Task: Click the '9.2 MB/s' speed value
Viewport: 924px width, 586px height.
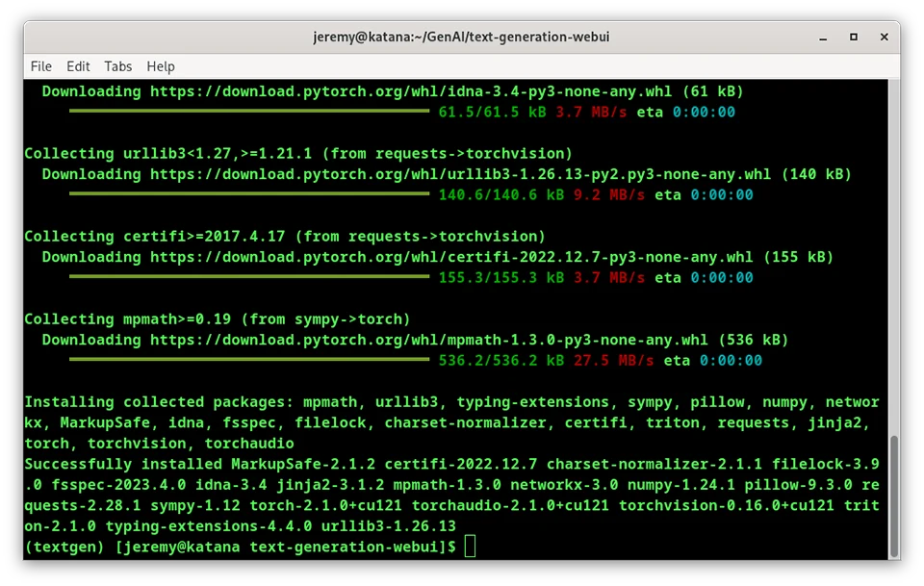Action: click(x=609, y=195)
